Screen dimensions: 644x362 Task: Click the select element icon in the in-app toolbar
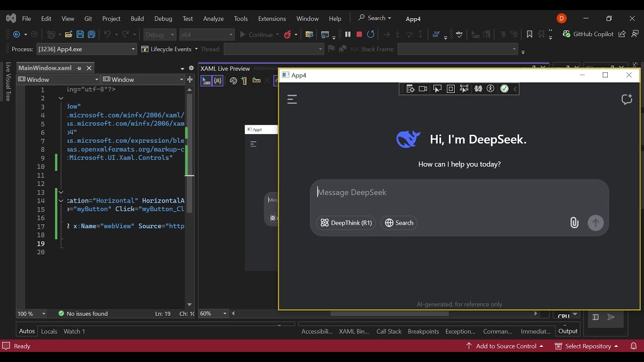pos(437,88)
